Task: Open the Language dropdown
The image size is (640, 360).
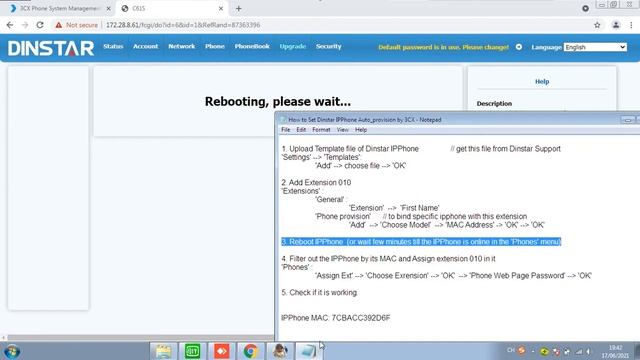Action: click(x=595, y=47)
